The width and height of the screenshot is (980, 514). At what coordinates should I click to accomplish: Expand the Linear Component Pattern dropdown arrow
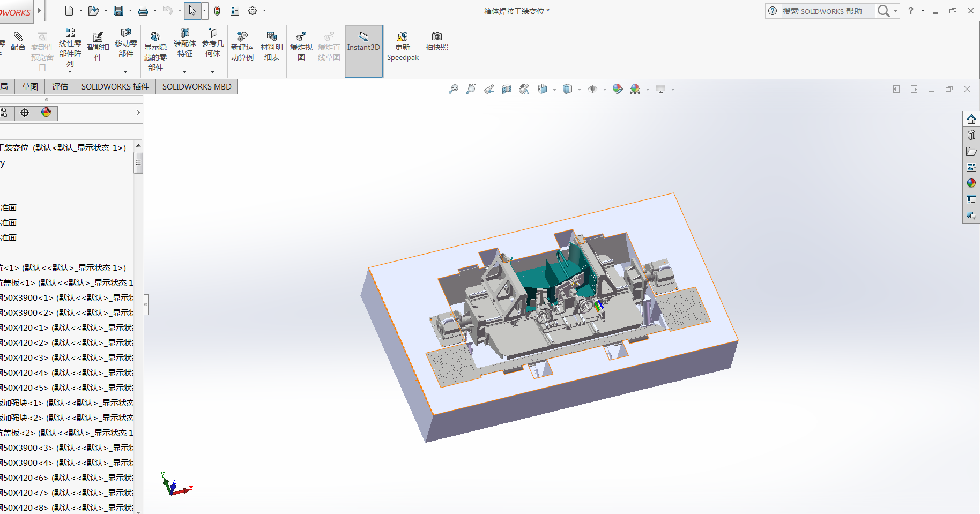70,72
